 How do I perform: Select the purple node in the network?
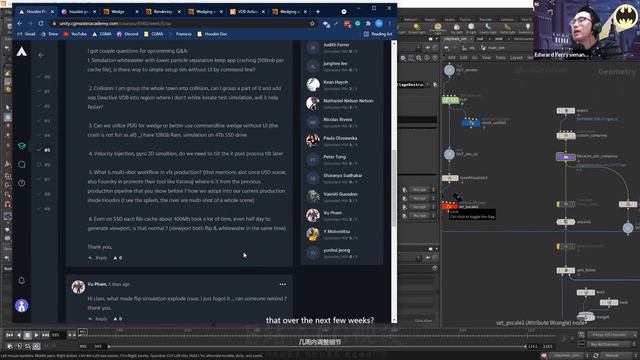[x=566, y=157]
